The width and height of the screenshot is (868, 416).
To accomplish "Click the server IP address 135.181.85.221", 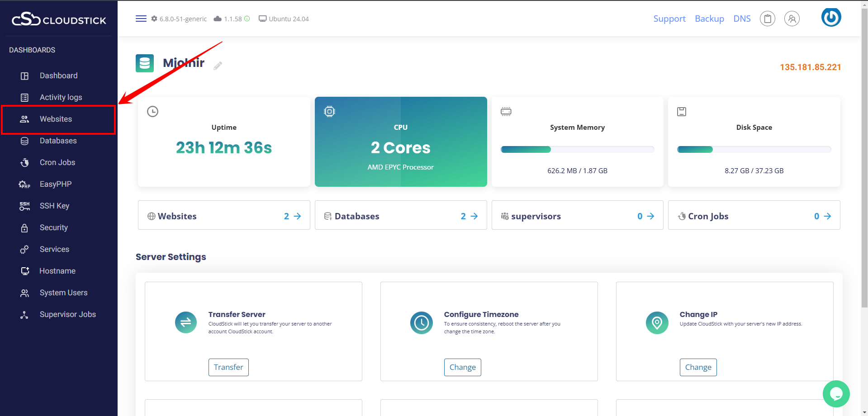I will pos(810,67).
